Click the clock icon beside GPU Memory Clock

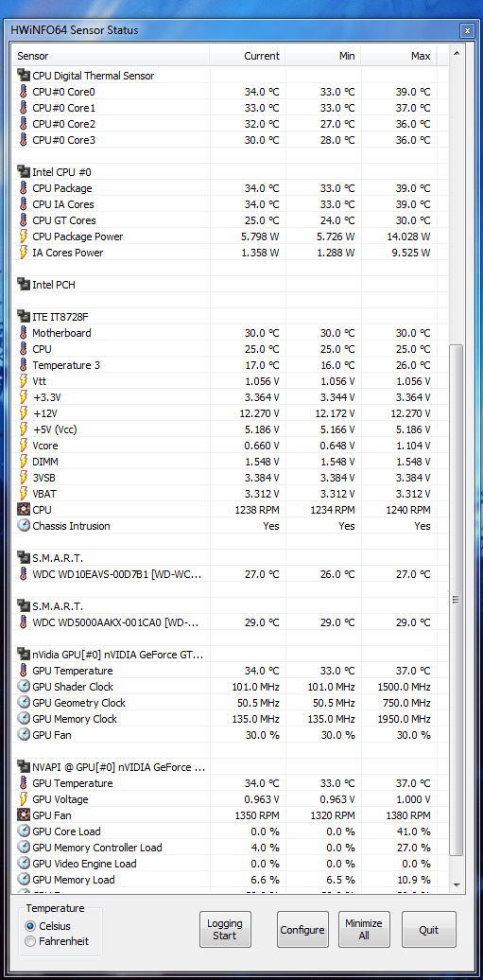(24, 719)
